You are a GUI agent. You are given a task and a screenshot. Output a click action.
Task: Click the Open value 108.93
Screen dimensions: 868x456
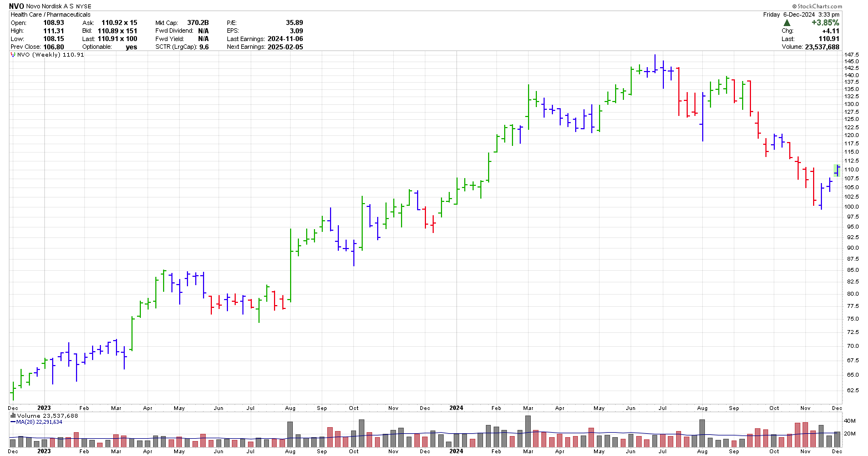point(54,23)
